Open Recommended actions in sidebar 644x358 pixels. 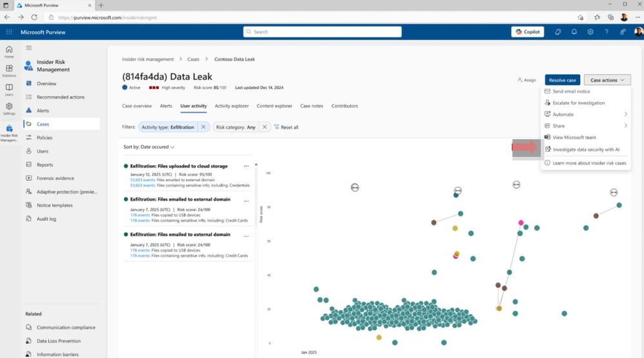[61, 97]
